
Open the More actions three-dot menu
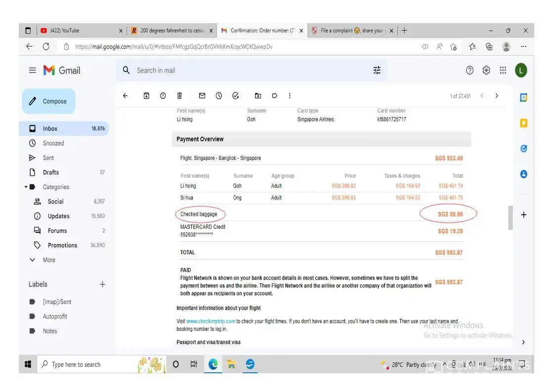click(290, 96)
